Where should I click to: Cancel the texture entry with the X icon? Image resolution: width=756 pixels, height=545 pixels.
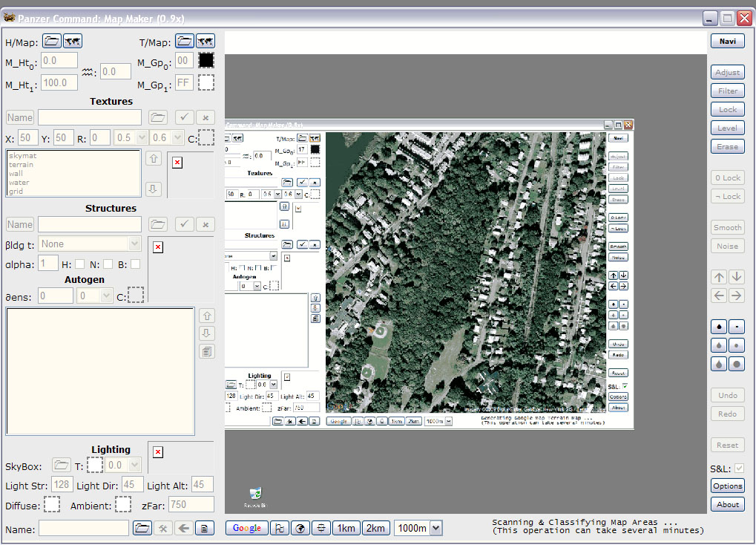[206, 117]
